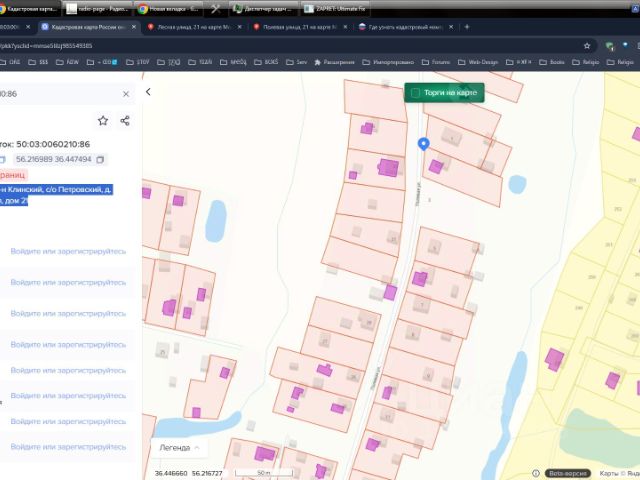
Task: Click the browser address bar URL
Action: pyautogui.click(x=50, y=45)
